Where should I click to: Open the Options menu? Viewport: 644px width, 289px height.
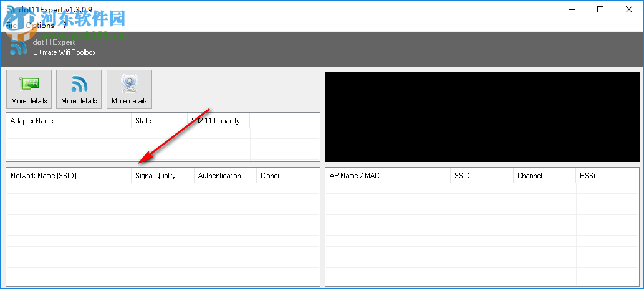tap(40, 26)
